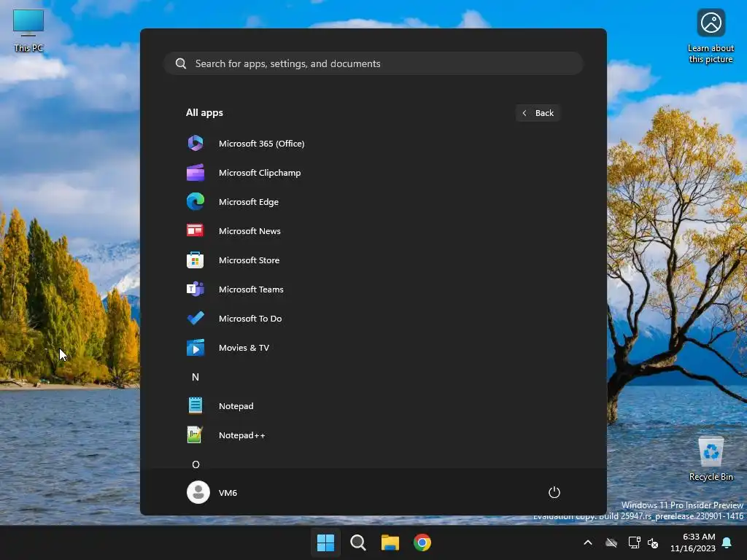This screenshot has height=560, width=747.
Task: Open the VM6 user account avatar
Action: pos(198,492)
